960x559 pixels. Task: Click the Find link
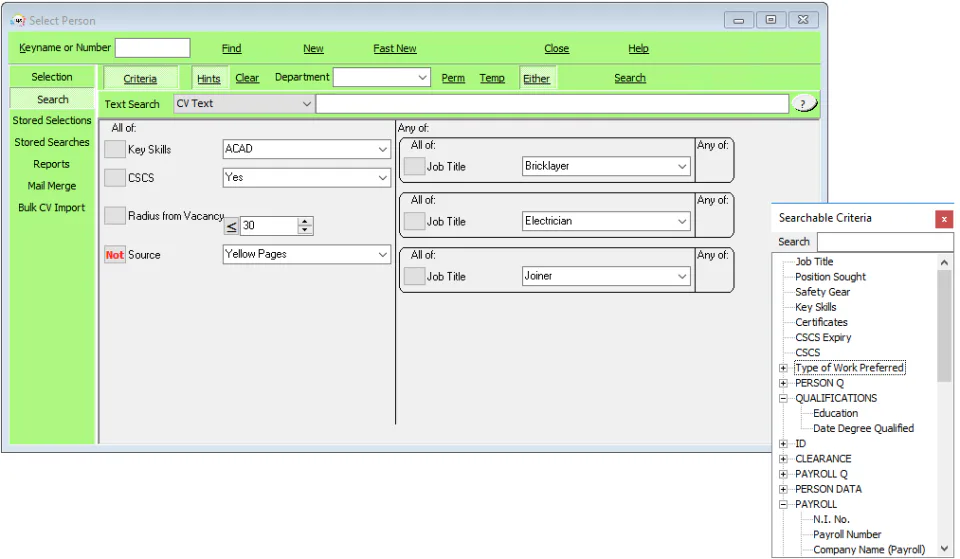point(231,48)
